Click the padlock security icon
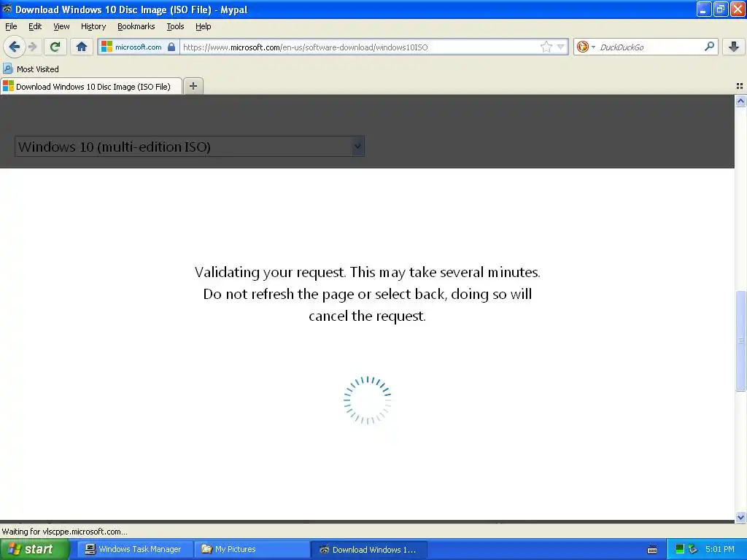 [171, 47]
